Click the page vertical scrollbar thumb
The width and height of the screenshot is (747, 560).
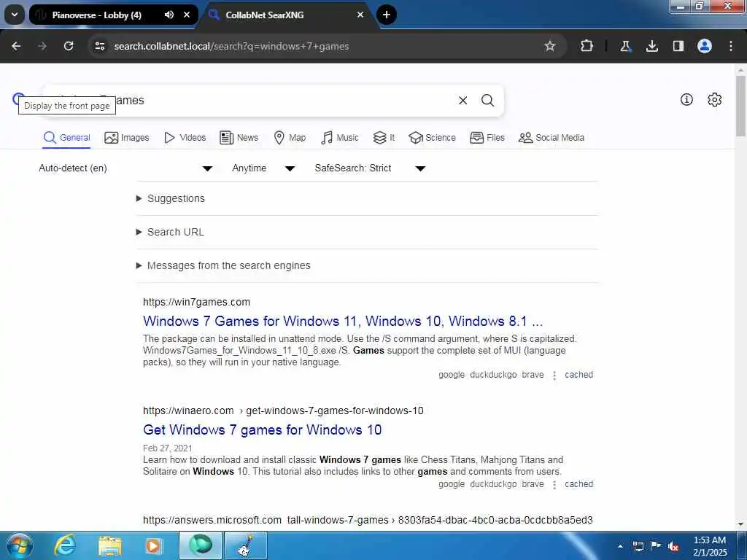[x=740, y=106]
